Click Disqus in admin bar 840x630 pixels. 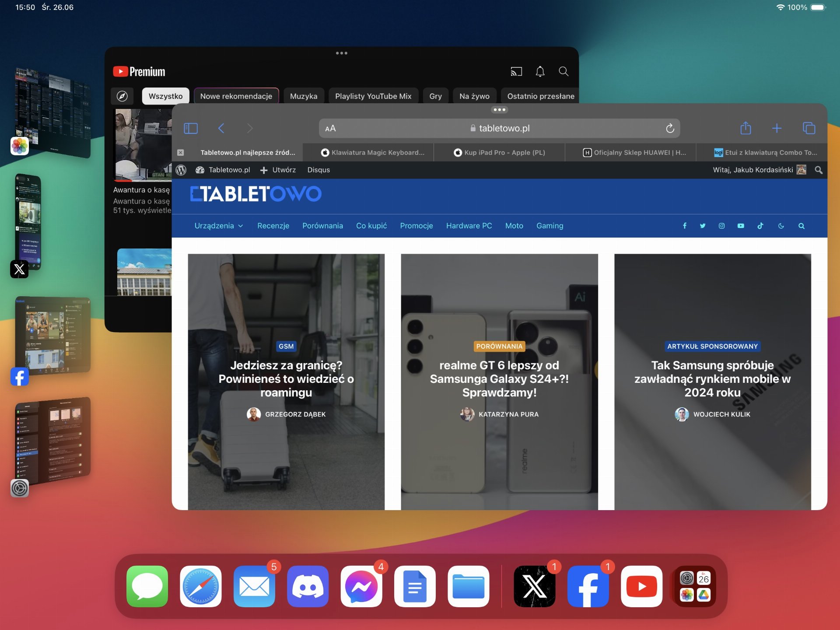point(318,170)
